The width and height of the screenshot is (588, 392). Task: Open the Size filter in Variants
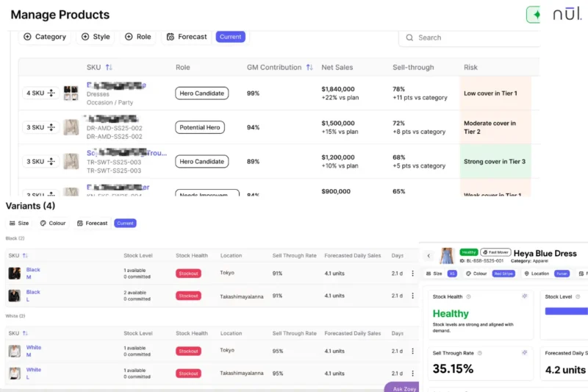[19, 223]
